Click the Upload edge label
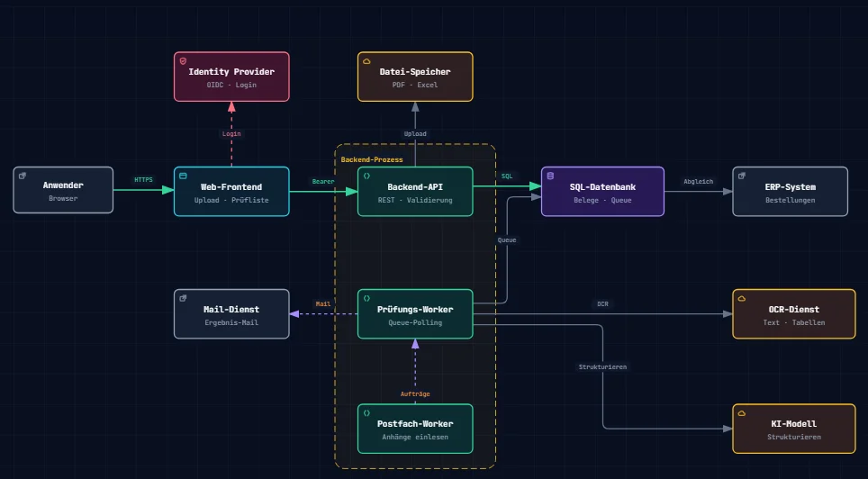The image size is (868, 479). [415, 134]
